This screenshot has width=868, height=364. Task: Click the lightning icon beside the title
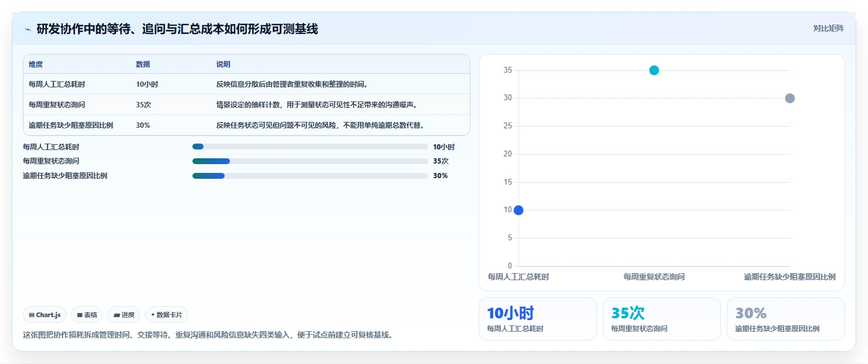pyautogui.click(x=28, y=29)
